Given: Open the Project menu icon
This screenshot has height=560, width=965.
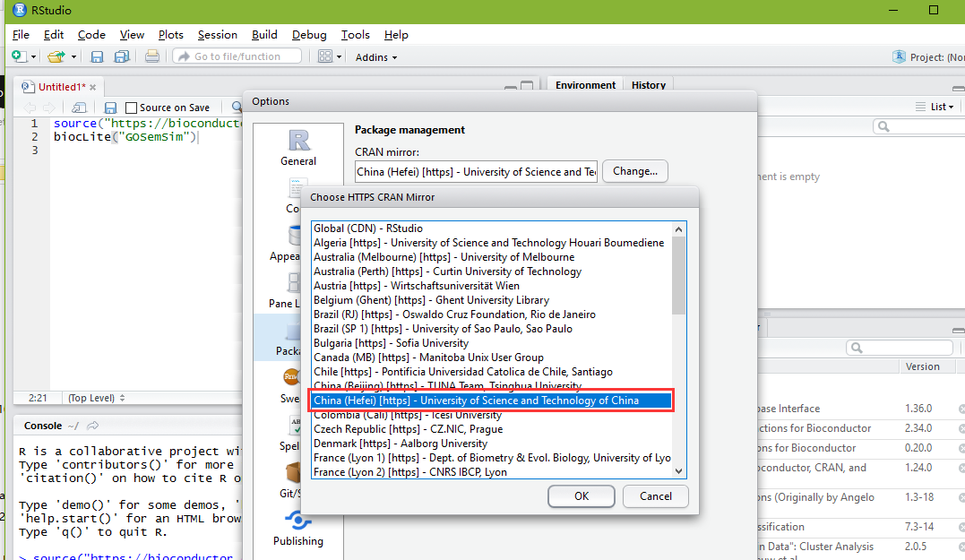Looking at the screenshot, I should tap(899, 56).
